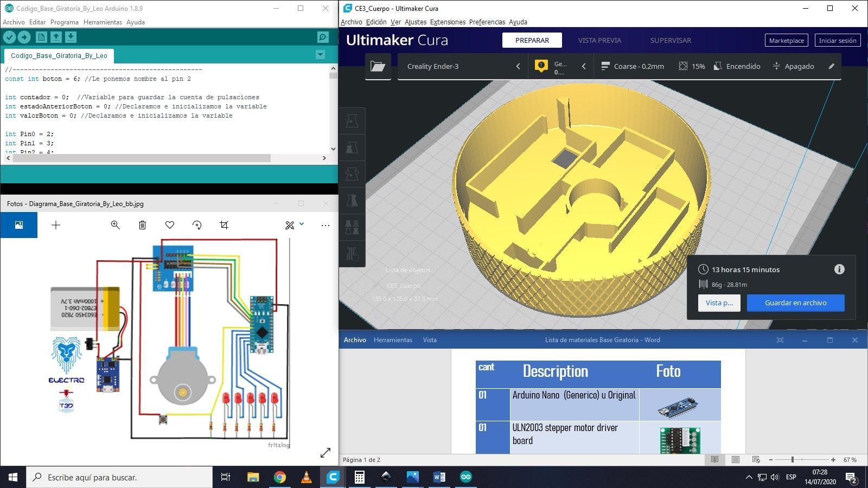Click the Arduino Upload arrow button

[24, 37]
